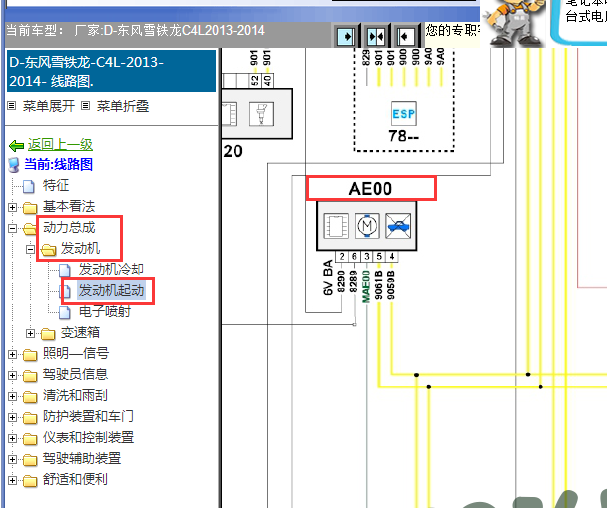Click the motor M symbol in AE00
This screenshot has height=508, width=607.
(x=367, y=225)
